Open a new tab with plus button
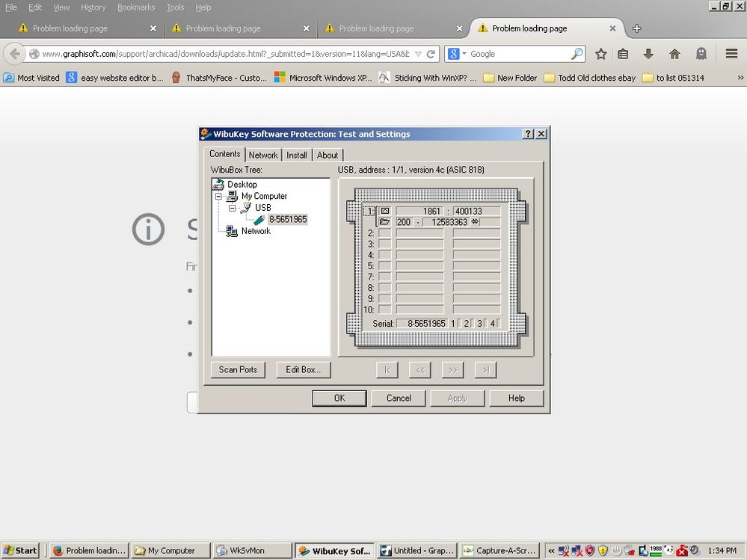747x560 pixels. (x=636, y=28)
